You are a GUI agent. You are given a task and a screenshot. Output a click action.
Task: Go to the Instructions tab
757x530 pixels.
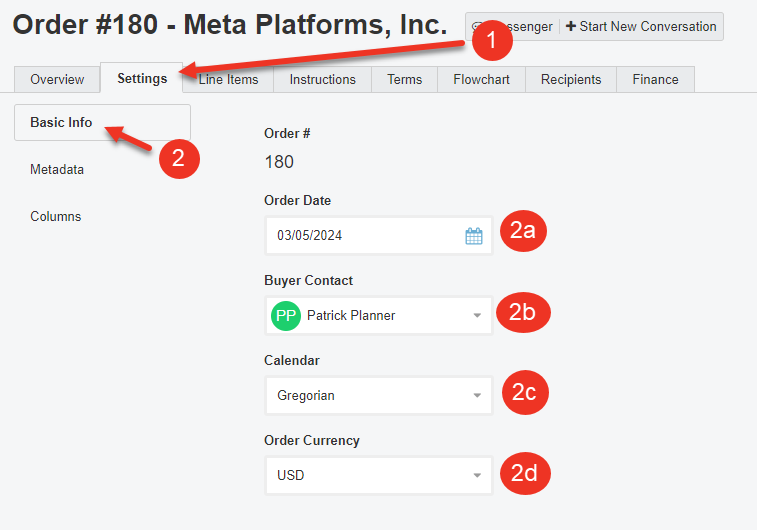(x=322, y=79)
